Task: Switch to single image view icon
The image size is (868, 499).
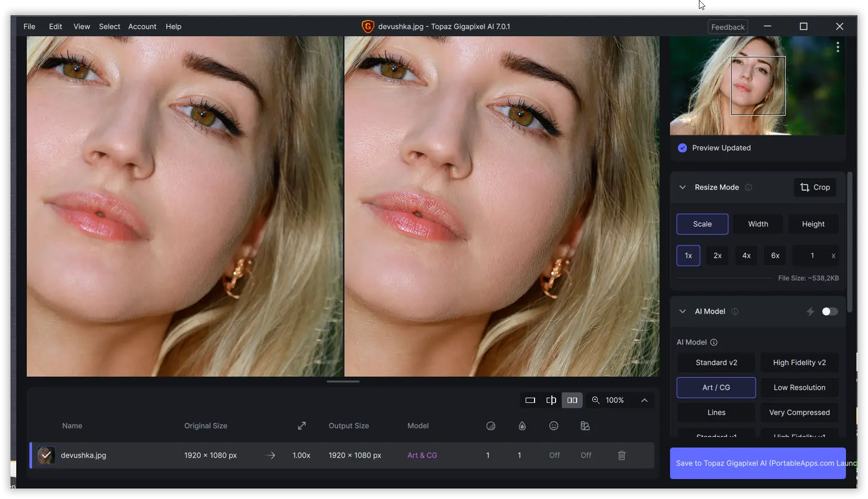Action: 530,400
